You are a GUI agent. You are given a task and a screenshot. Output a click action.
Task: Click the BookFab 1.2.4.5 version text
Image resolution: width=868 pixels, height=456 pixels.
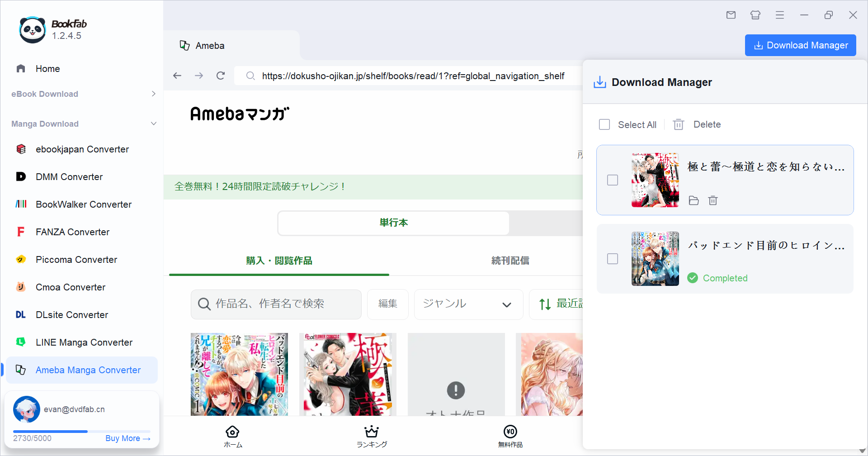pos(66,36)
